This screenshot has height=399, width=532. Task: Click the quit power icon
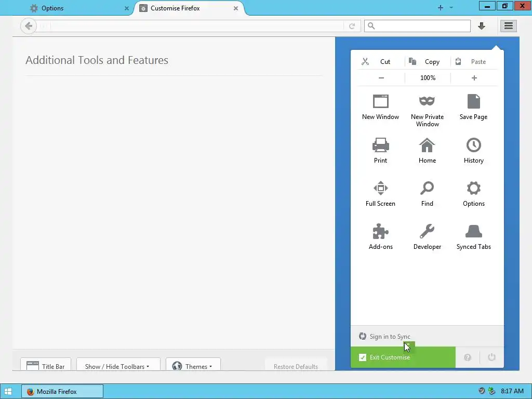(x=491, y=357)
